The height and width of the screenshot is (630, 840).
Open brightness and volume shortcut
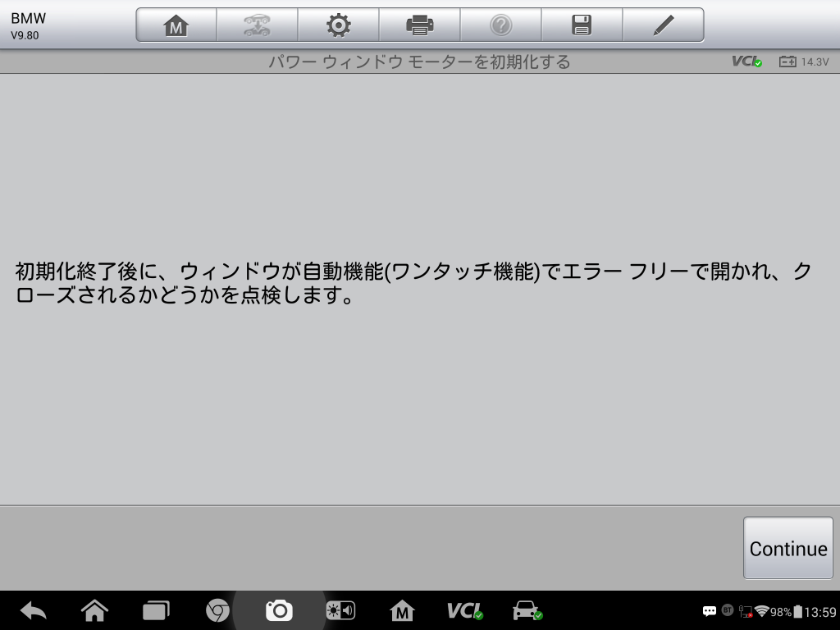(340, 610)
